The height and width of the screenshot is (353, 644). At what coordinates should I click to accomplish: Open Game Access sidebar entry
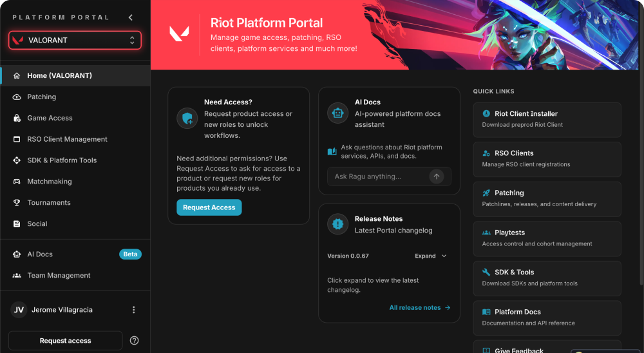tap(75, 118)
